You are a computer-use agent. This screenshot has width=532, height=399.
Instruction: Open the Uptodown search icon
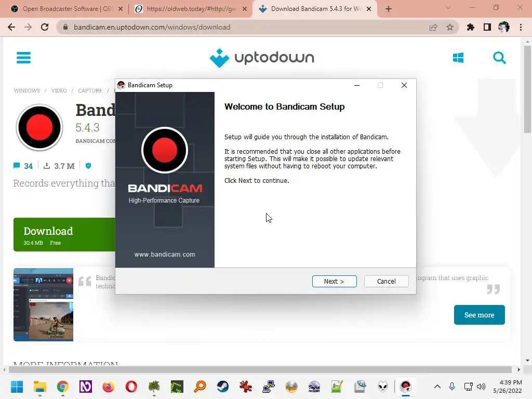499,58
